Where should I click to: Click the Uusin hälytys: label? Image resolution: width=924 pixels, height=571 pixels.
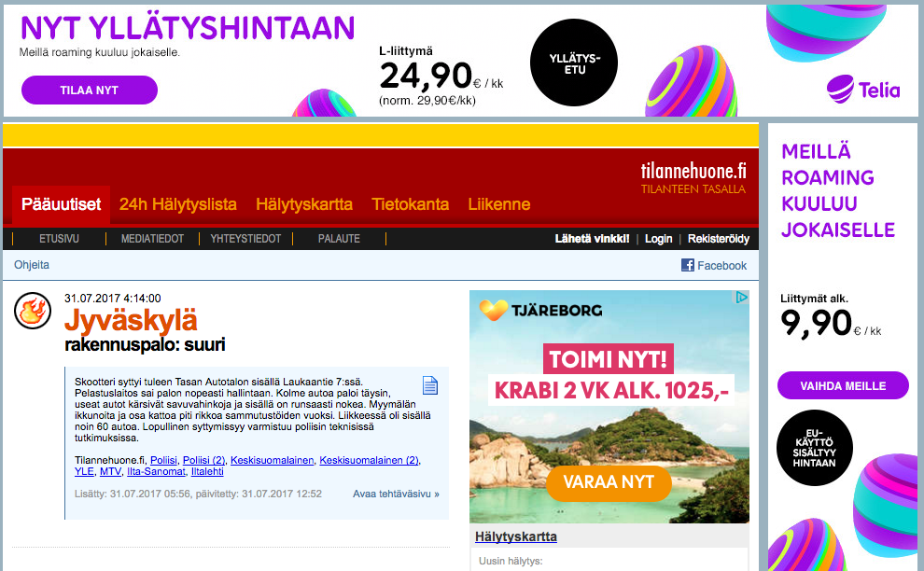pyautogui.click(x=511, y=561)
